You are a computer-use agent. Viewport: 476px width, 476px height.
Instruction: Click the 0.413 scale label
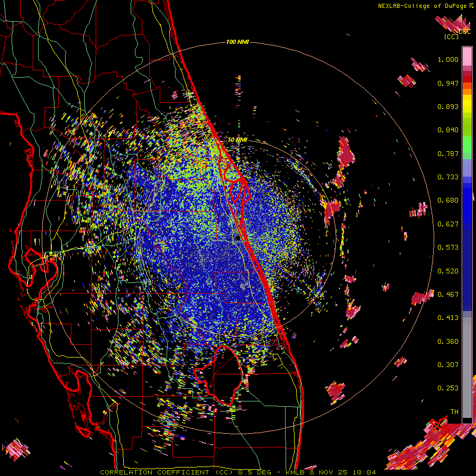tap(448, 318)
